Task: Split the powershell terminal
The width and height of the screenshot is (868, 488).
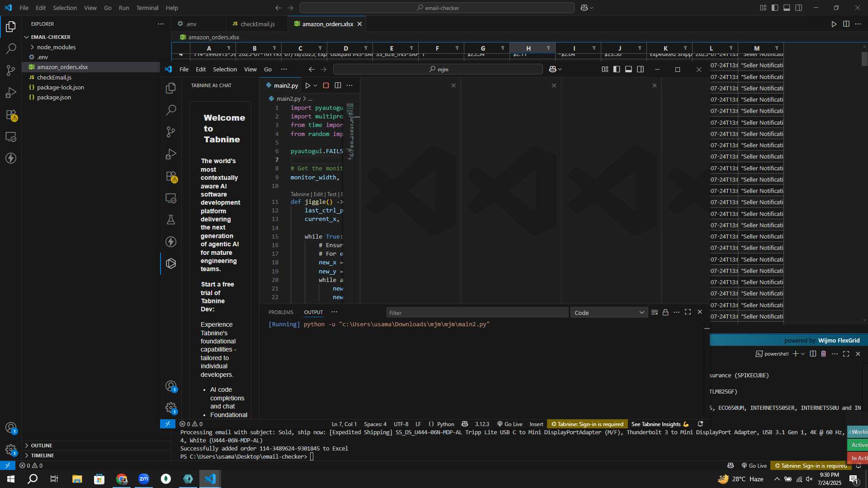Action: click(x=813, y=354)
